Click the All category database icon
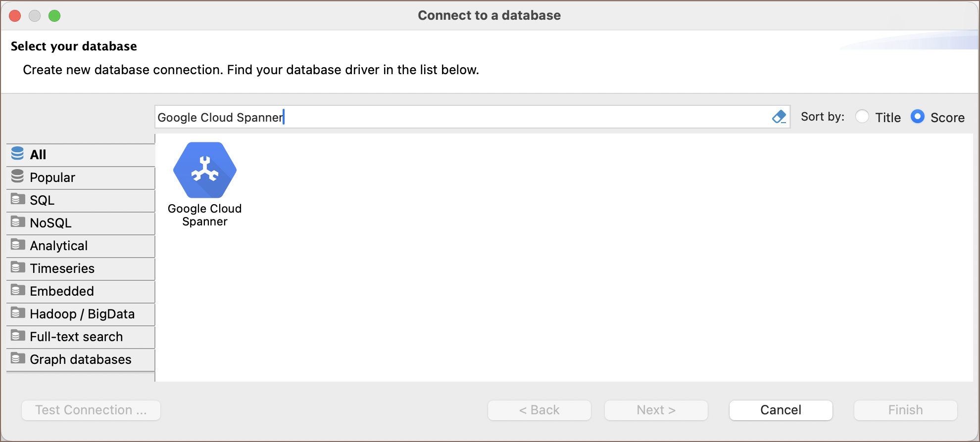The image size is (980, 442). pos(18,154)
